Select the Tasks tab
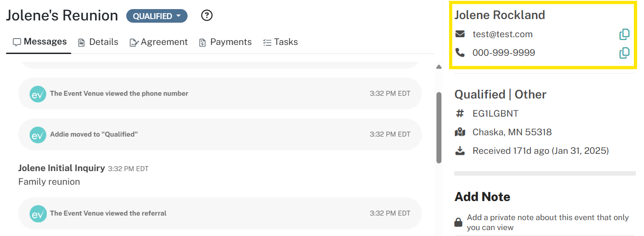This screenshot has width=644, height=236. coord(280,42)
